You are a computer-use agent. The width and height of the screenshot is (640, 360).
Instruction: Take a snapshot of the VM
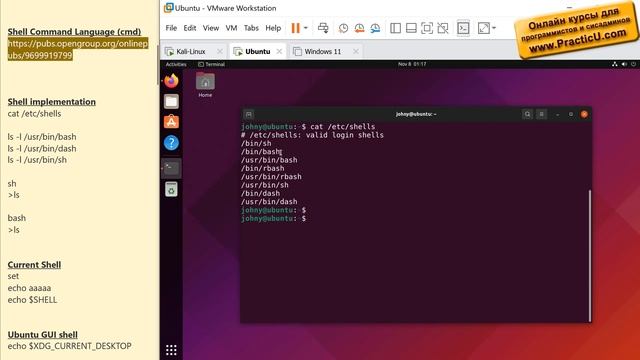pos(343,28)
